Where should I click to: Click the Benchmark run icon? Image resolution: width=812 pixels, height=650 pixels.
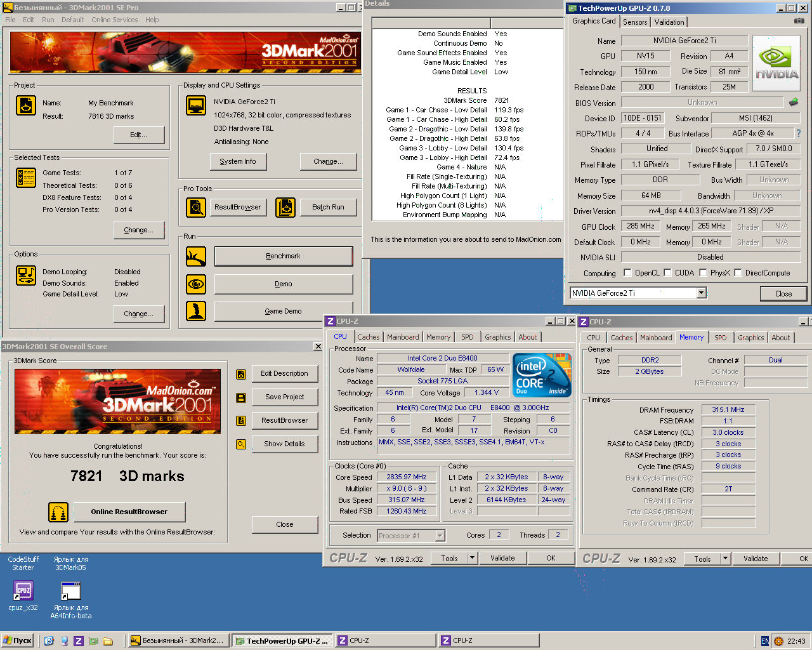pos(196,256)
